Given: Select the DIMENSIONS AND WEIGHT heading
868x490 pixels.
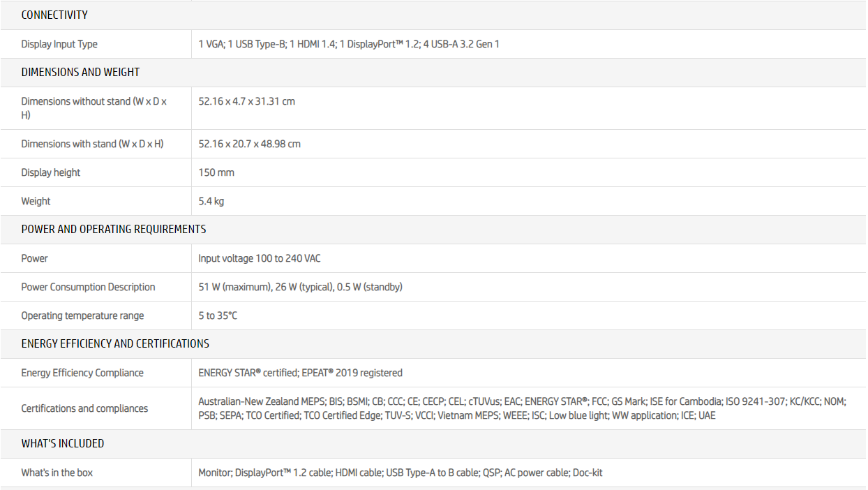Looking at the screenshot, I should [80, 72].
